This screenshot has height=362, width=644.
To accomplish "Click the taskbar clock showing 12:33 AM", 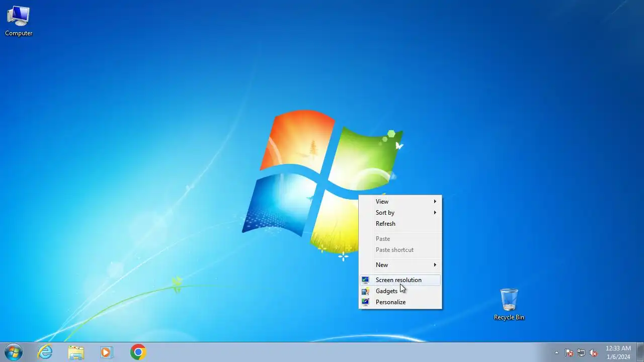I will click(x=618, y=352).
